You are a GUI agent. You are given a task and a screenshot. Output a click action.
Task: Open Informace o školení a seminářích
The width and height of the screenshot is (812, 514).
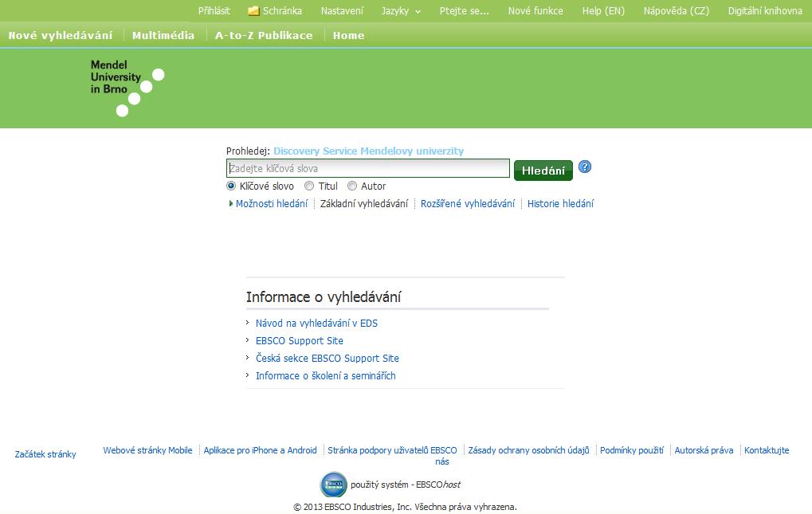[x=325, y=376]
